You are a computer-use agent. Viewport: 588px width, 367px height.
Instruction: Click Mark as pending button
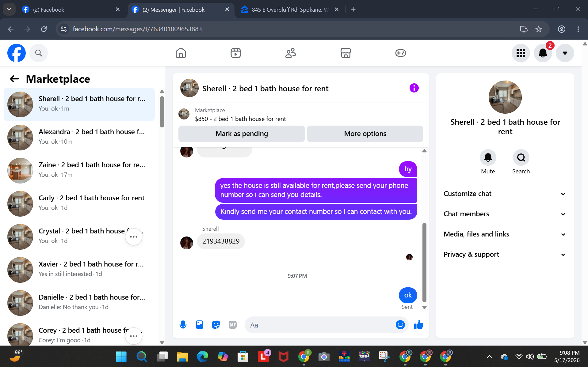[x=242, y=134]
